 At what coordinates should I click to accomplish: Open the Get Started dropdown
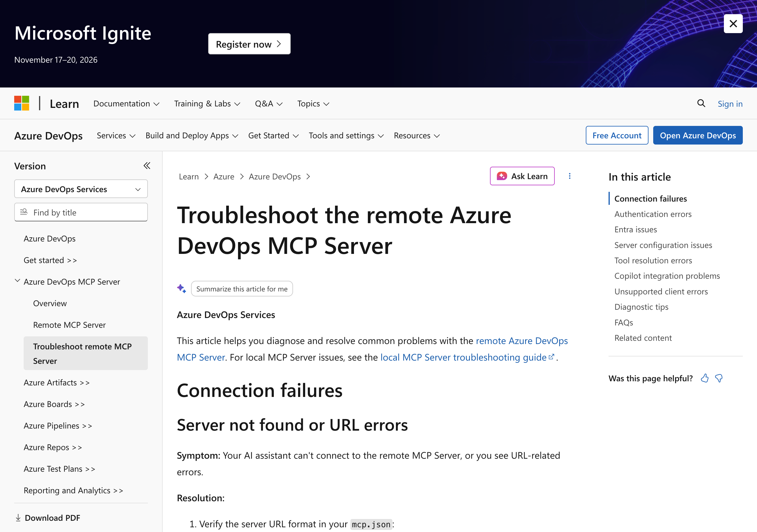pyautogui.click(x=273, y=136)
